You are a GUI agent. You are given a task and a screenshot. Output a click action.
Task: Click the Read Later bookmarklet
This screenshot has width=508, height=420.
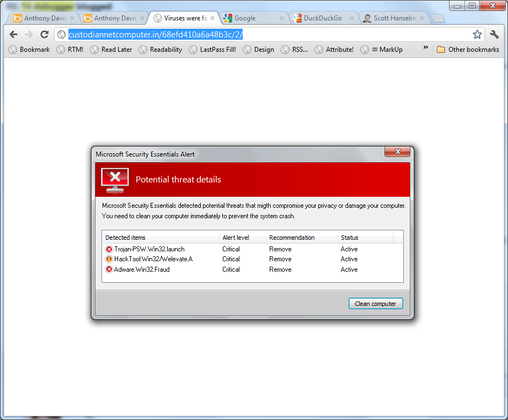click(x=111, y=50)
